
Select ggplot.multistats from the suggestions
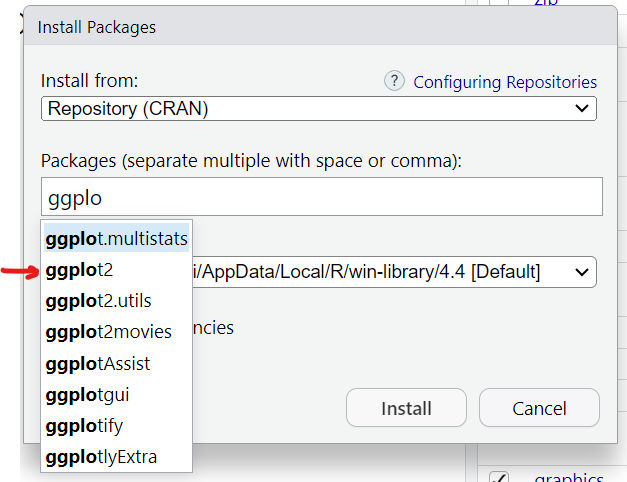[116, 239]
